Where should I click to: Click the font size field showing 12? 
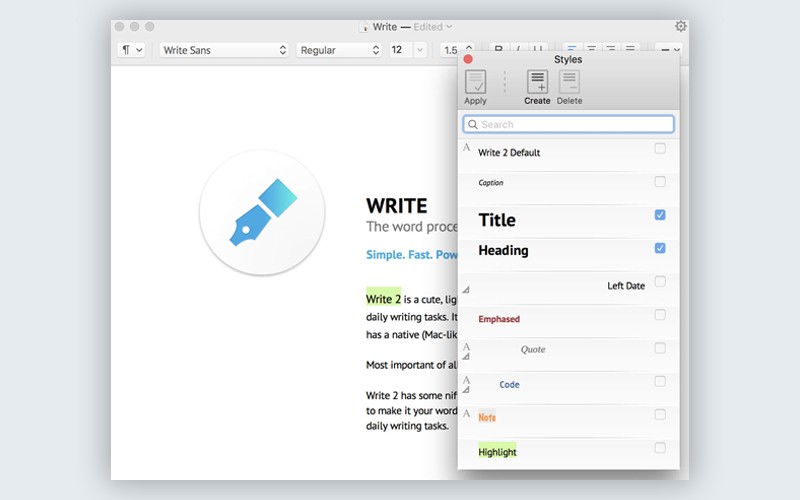(x=401, y=50)
